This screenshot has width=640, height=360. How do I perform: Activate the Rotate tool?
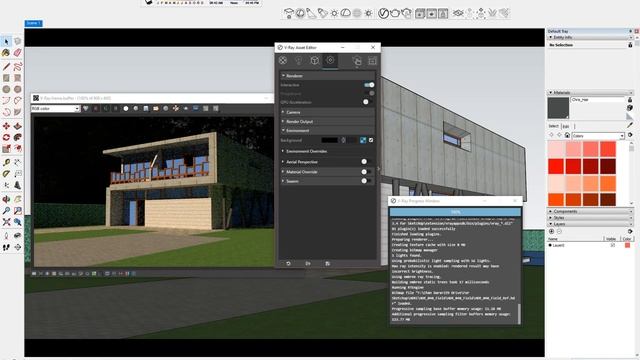click(6, 137)
